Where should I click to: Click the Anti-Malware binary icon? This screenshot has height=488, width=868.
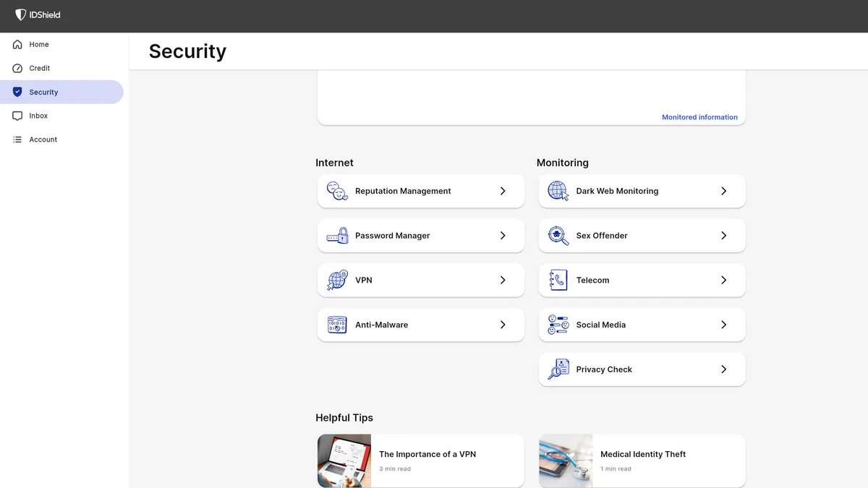pyautogui.click(x=336, y=325)
